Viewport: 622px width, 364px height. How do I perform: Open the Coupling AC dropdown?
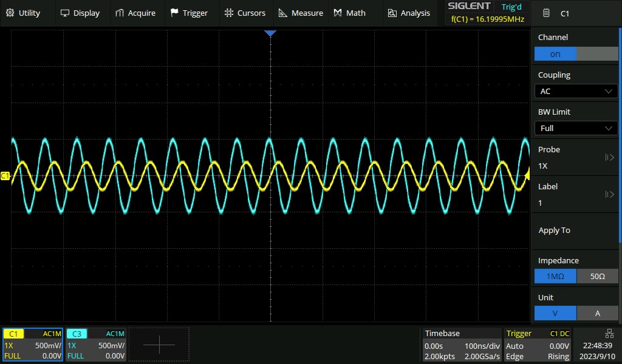[x=576, y=91]
